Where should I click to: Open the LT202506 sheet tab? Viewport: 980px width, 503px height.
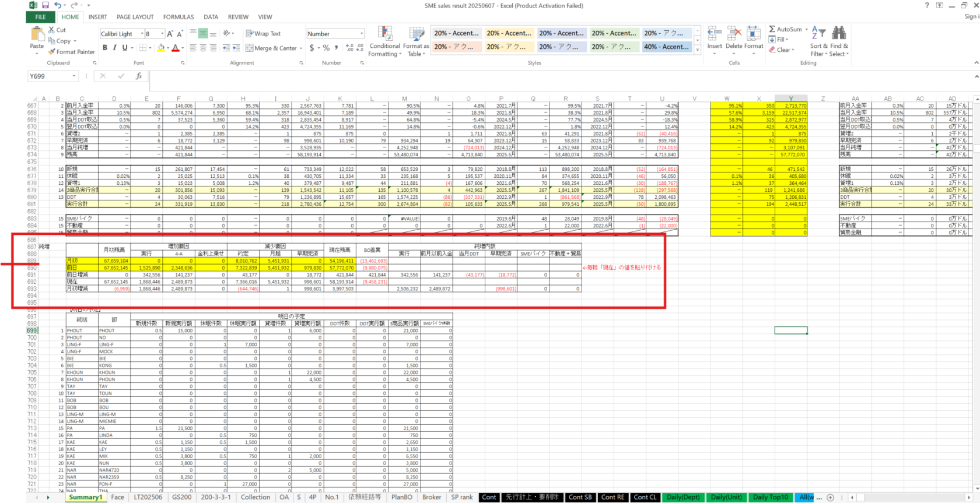tap(148, 497)
